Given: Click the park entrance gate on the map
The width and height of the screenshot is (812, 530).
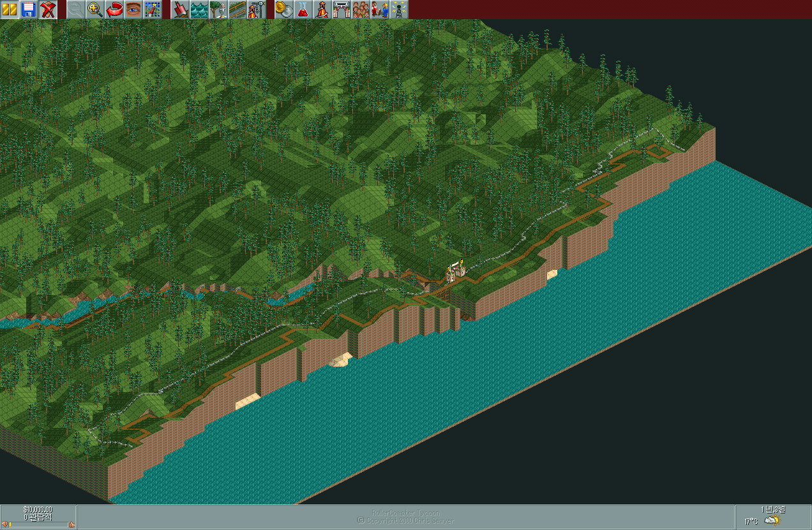Looking at the screenshot, I should point(455,272).
